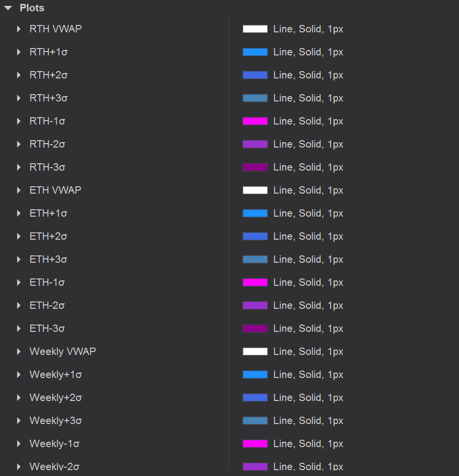
Task: Open the RTH VWAP white color swatch
Action: (x=255, y=29)
